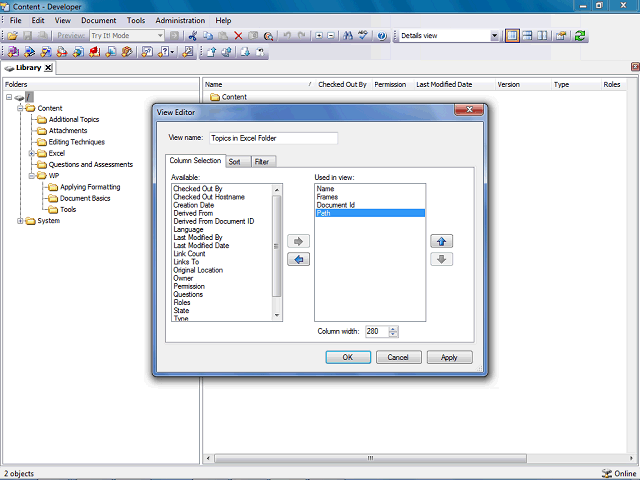Close the View Editor dialog
The image size is (640, 480).
pos(469,109)
